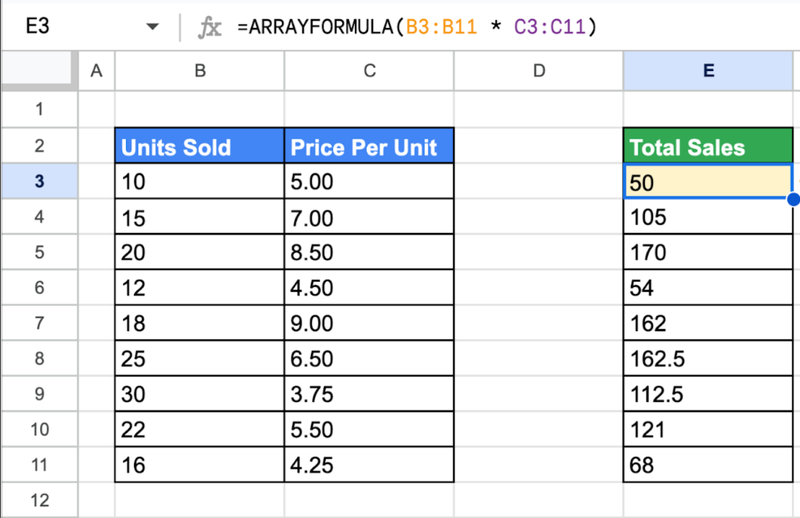Select the Units Sold cell with 18

(199, 323)
